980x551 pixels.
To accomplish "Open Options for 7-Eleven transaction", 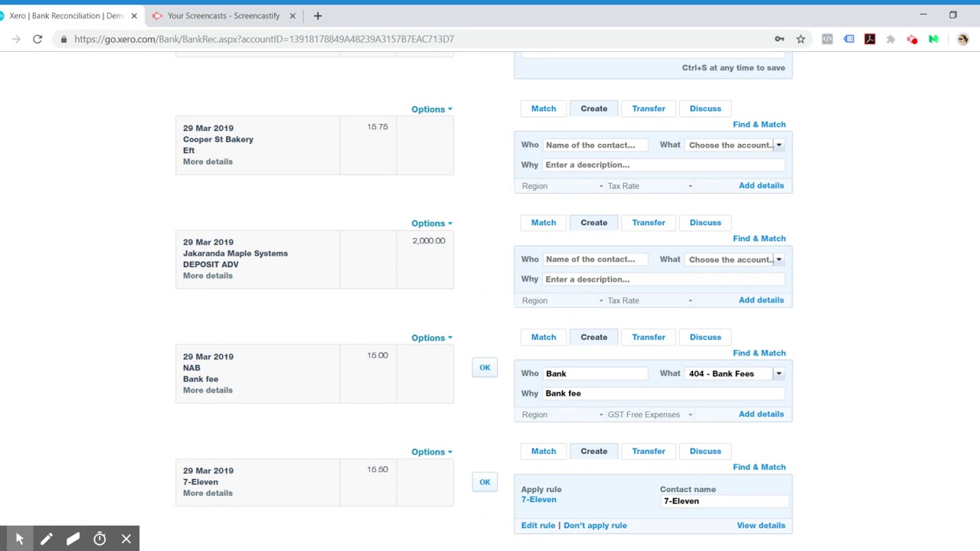I will (432, 452).
